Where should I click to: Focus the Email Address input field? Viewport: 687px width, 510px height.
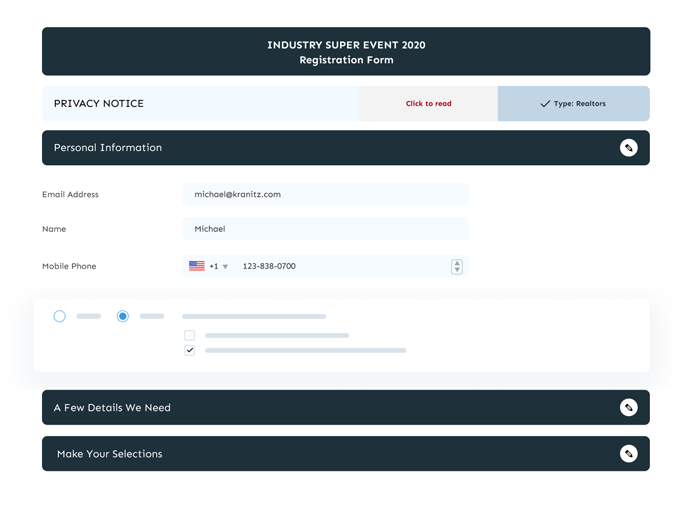coord(326,194)
